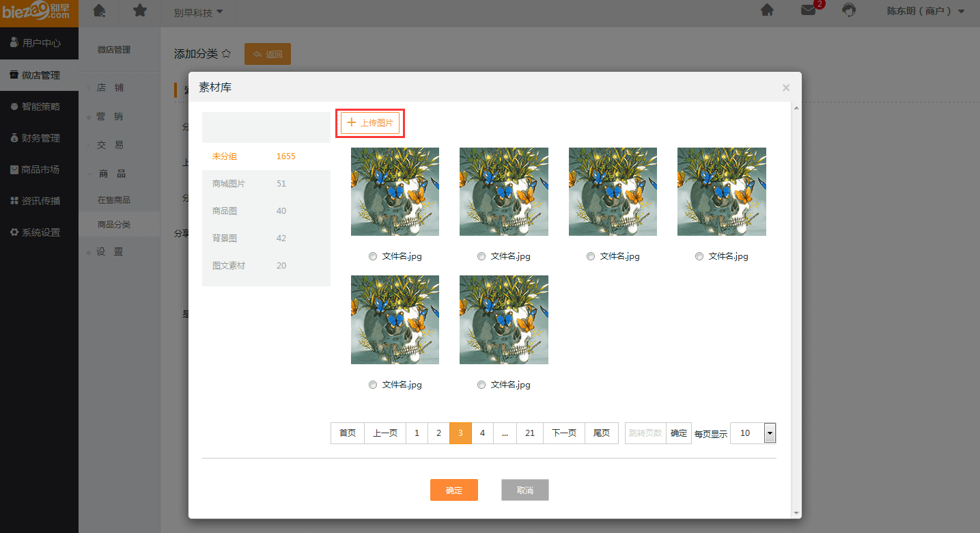Click the gray 取消 cancel button

525,490
